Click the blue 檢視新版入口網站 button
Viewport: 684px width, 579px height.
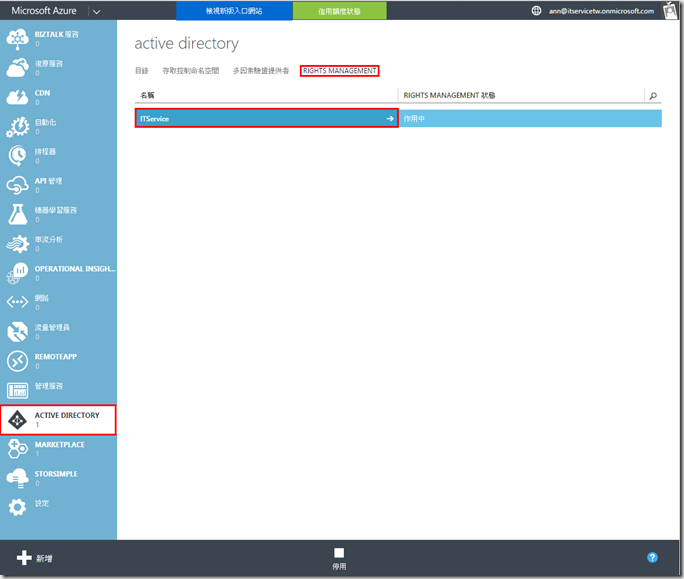[x=234, y=11]
